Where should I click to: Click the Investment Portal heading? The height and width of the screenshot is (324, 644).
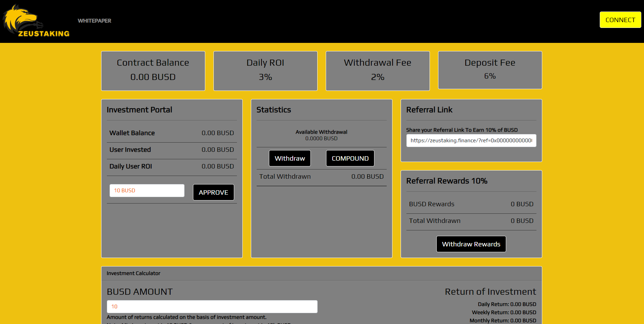(x=139, y=110)
